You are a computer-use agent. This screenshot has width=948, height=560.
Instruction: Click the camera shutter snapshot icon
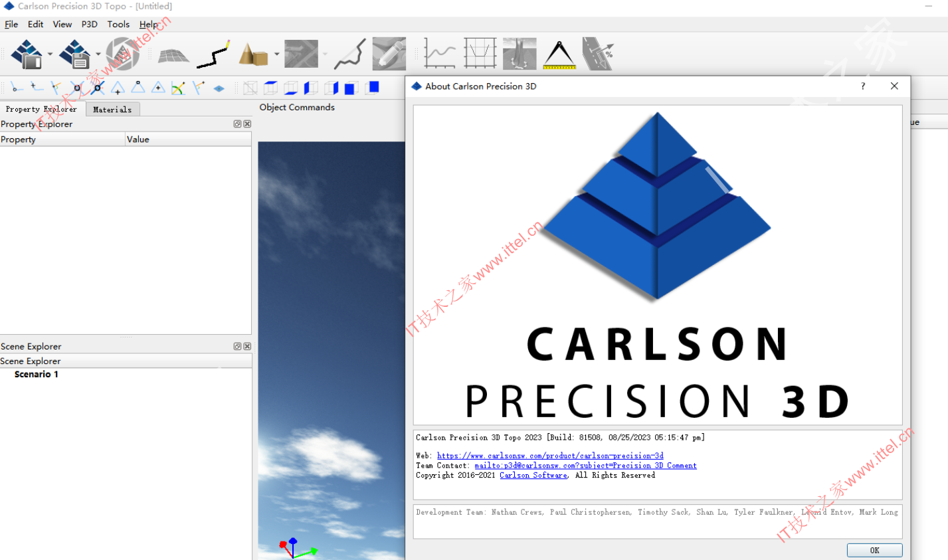click(123, 54)
